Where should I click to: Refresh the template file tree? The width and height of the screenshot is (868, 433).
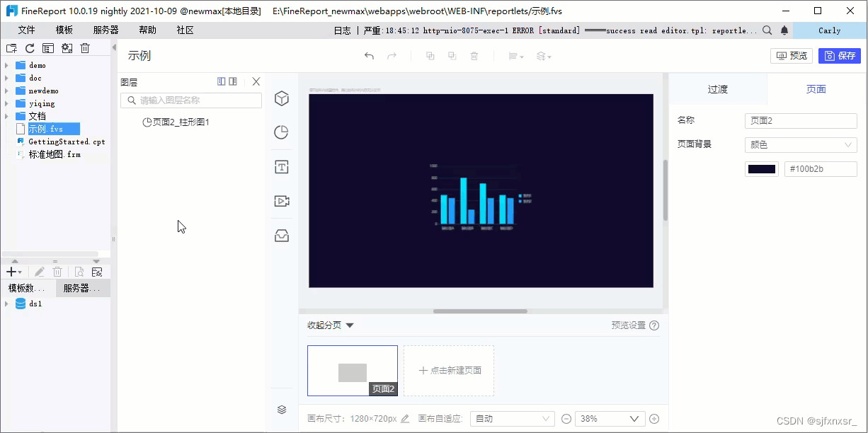[x=30, y=48]
